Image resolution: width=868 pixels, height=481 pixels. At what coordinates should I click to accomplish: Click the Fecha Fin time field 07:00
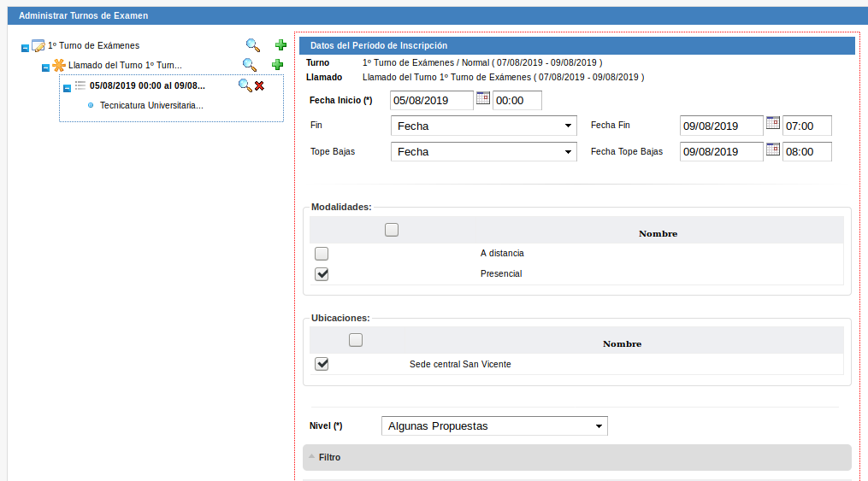[807, 126]
